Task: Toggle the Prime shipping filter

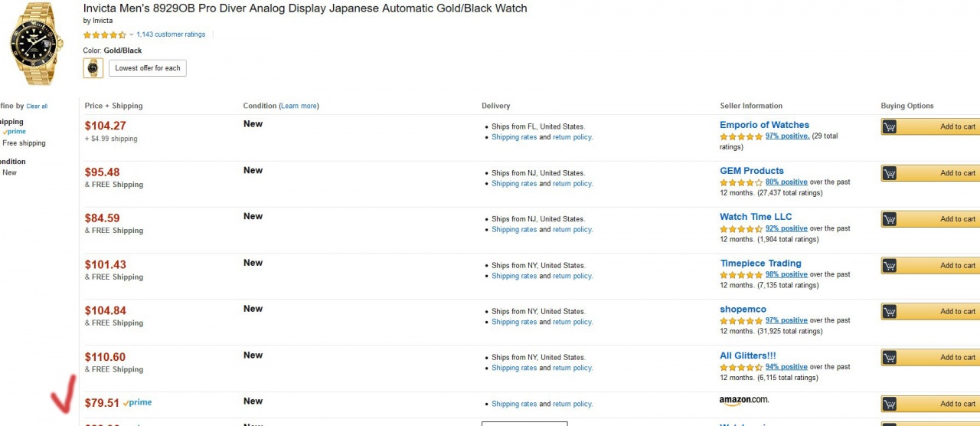Action: [14, 132]
